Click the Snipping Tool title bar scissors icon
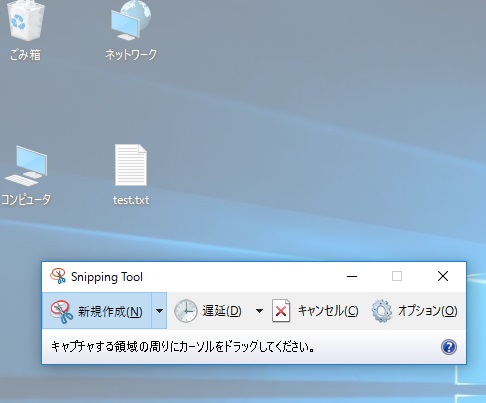The image size is (486, 403). (58, 276)
